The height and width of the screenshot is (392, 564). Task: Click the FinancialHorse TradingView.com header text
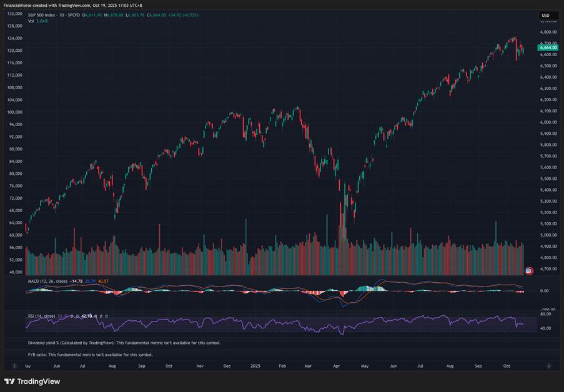72,5
